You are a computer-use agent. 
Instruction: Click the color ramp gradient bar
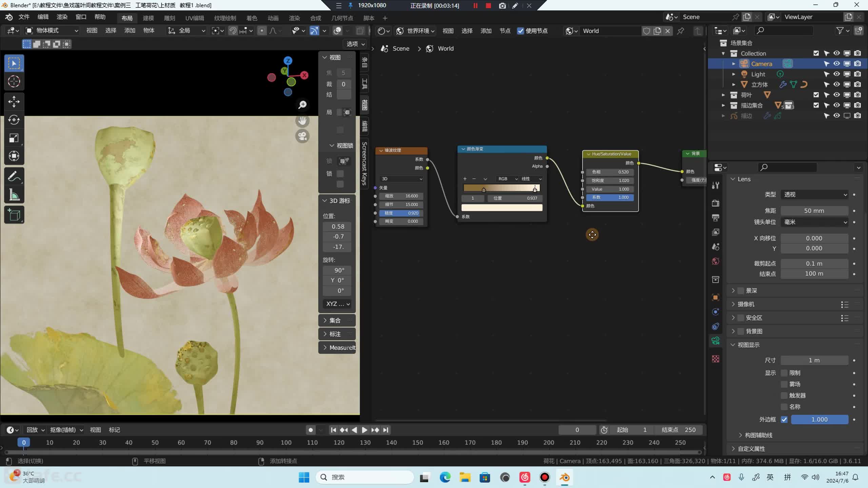coord(501,187)
